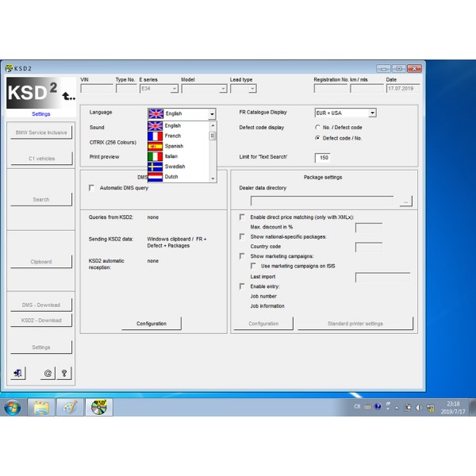Open the Model dropdown

pos(223,89)
